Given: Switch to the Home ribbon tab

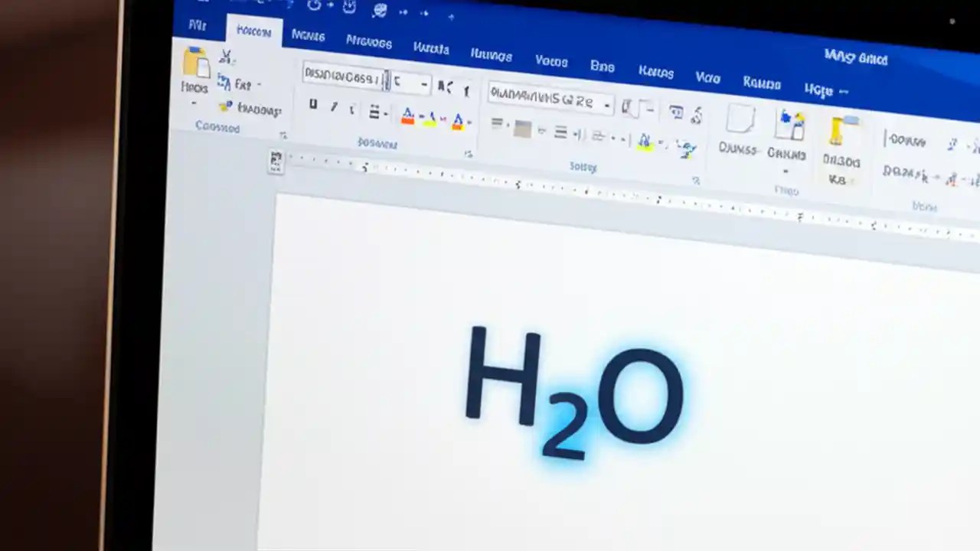Looking at the screenshot, I should [x=254, y=31].
